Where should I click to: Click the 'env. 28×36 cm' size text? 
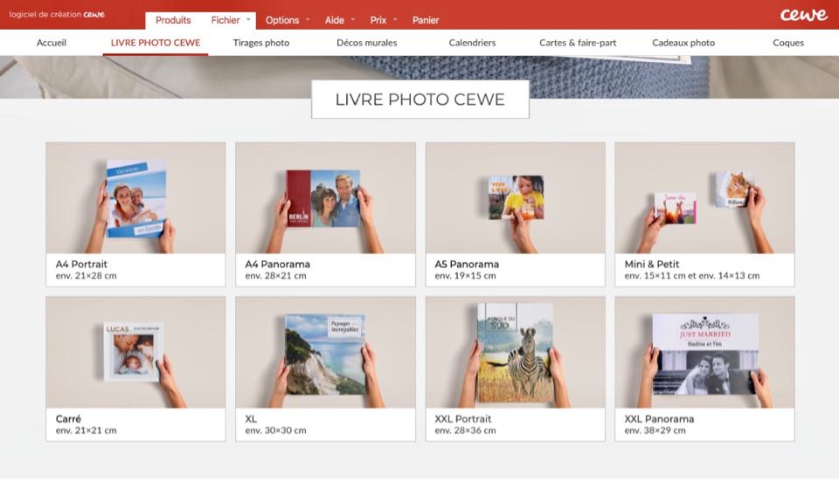(465, 431)
